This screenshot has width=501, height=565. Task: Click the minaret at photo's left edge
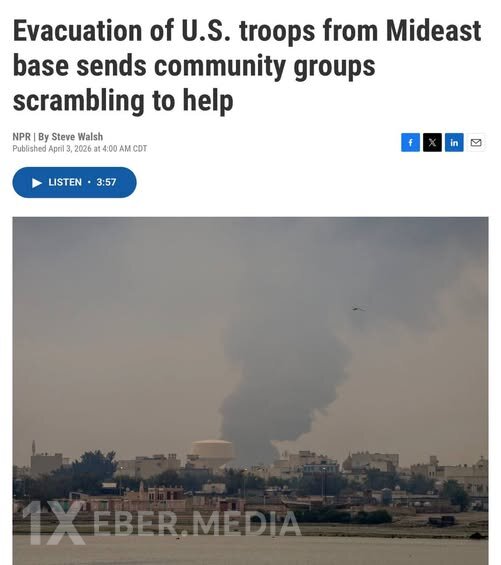34,449
